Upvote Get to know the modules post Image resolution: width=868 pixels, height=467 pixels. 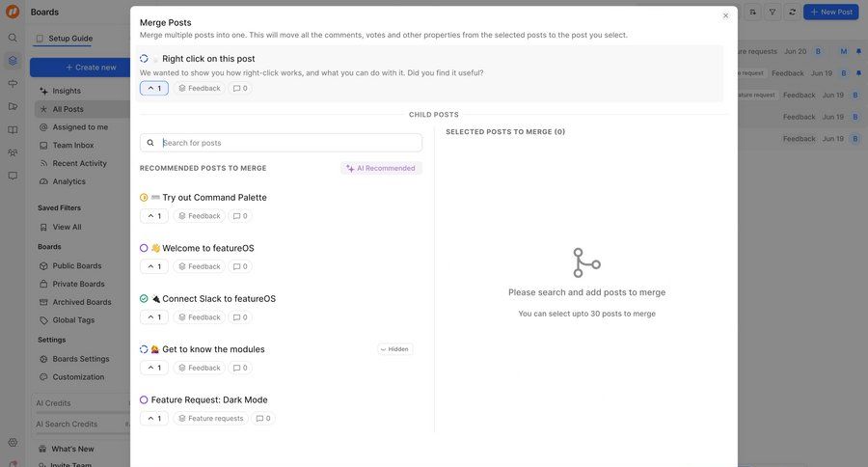click(x=154, y=368)
